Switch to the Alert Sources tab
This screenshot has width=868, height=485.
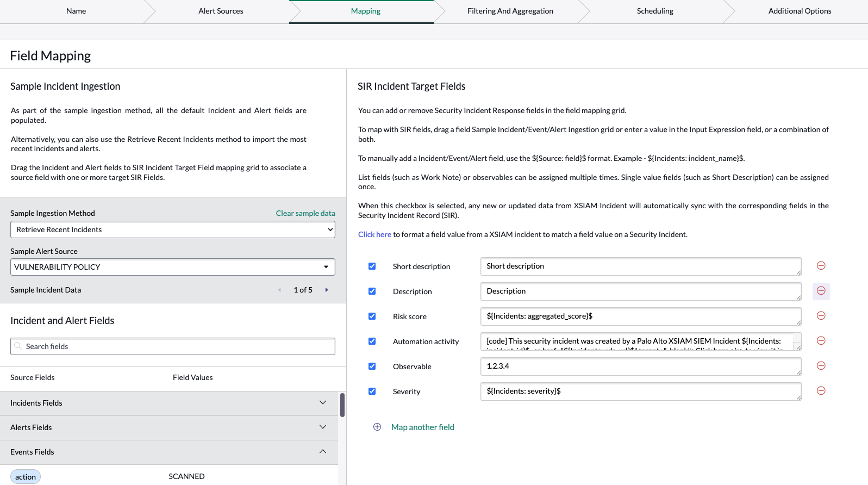[221, 11]
